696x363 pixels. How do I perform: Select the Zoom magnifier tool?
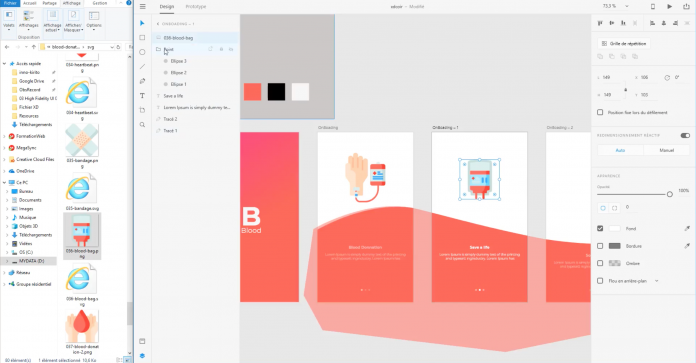142,125
